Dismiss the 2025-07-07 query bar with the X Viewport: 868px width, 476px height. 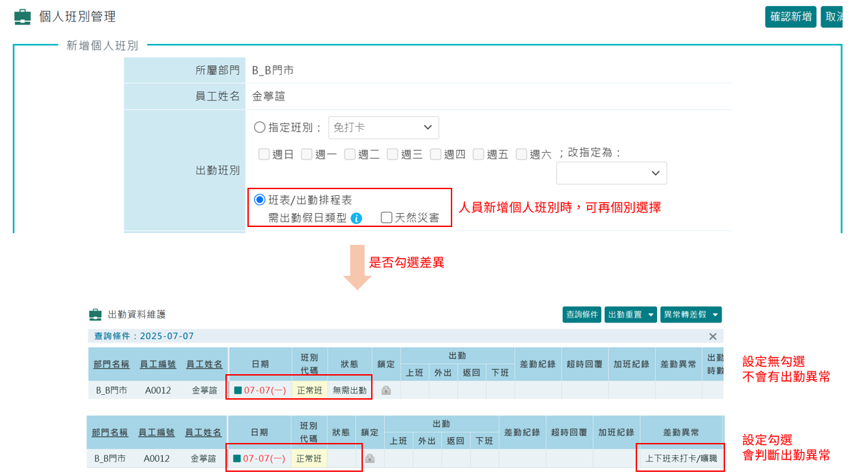click(x=713, y=336)
